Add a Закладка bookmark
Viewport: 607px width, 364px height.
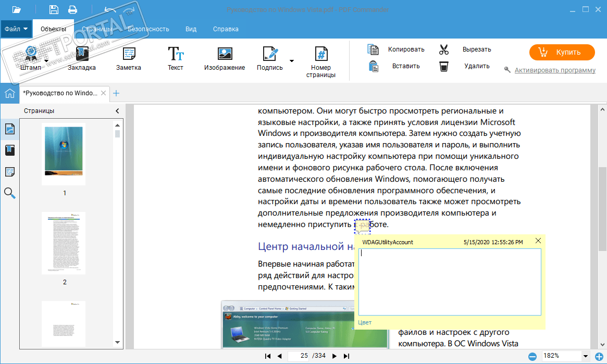82,58
